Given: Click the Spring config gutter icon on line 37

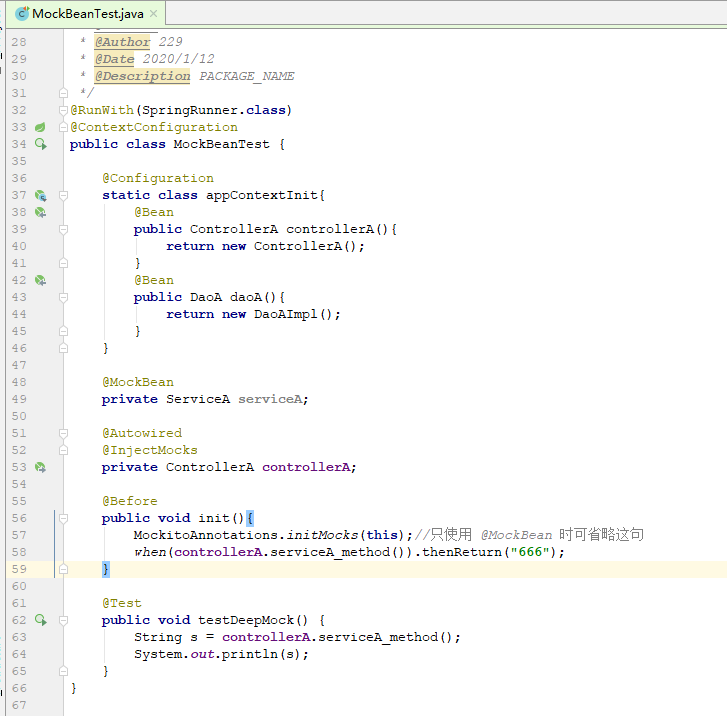Looking at the screenshot, I should (41, 195).
